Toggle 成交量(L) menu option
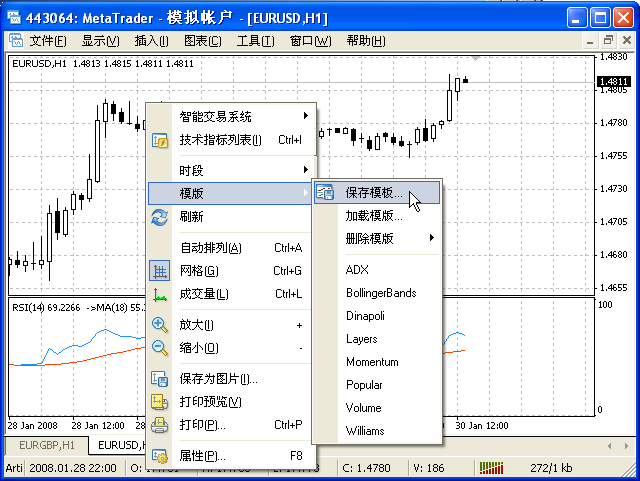Screen dimensions: 640x481 pyautogui.click(x=231, y=294)
